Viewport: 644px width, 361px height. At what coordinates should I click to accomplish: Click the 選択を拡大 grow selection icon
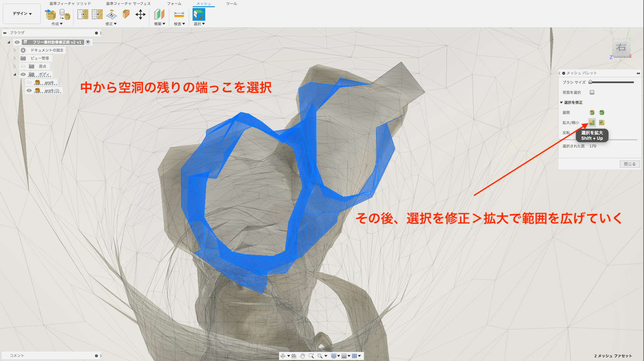592,123
